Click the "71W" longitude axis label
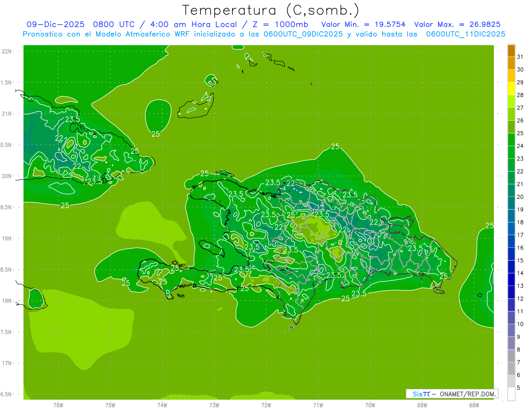 [318, 405]
